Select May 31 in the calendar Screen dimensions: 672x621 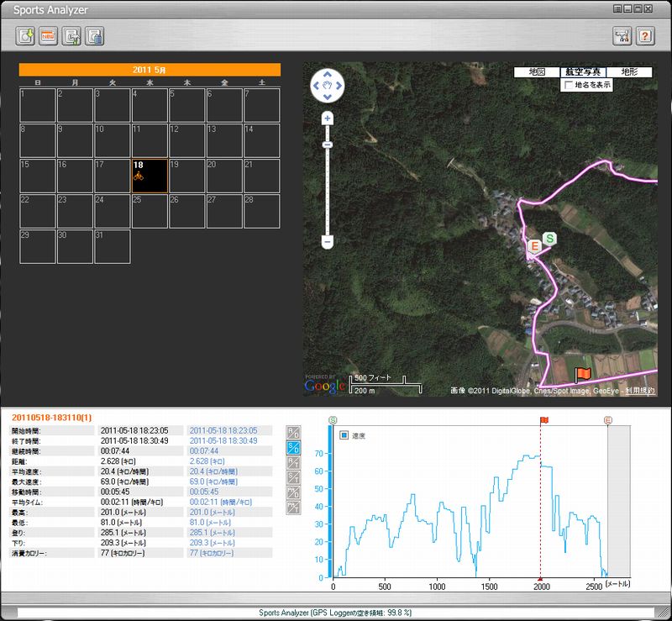[x=113, y=246]
